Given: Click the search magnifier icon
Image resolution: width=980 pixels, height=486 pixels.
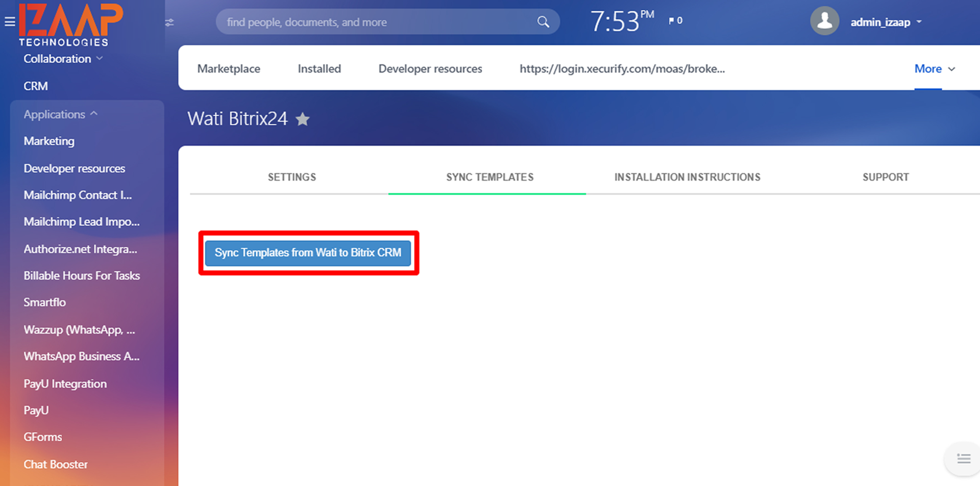Looking at the screenshot, I should (x=543, y=22).
